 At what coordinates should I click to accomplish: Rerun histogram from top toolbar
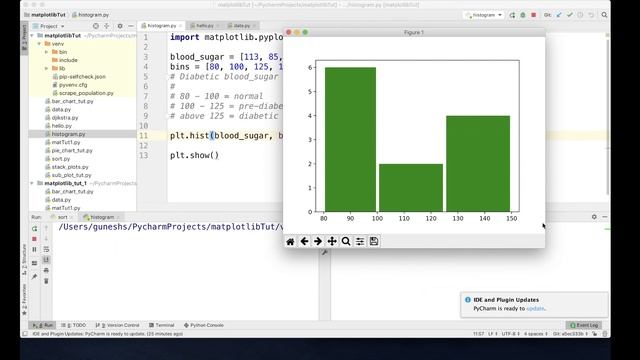[512, 15]
